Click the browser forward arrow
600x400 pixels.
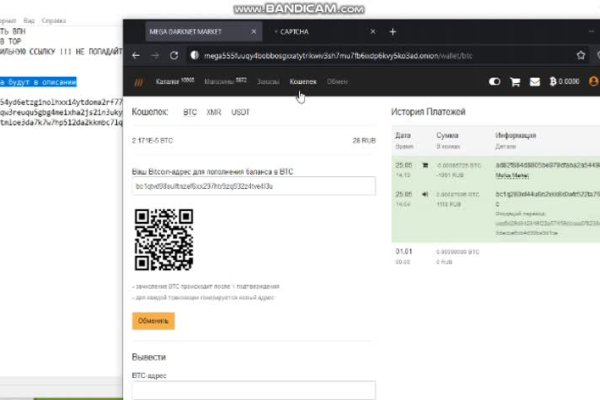point(154,58)
